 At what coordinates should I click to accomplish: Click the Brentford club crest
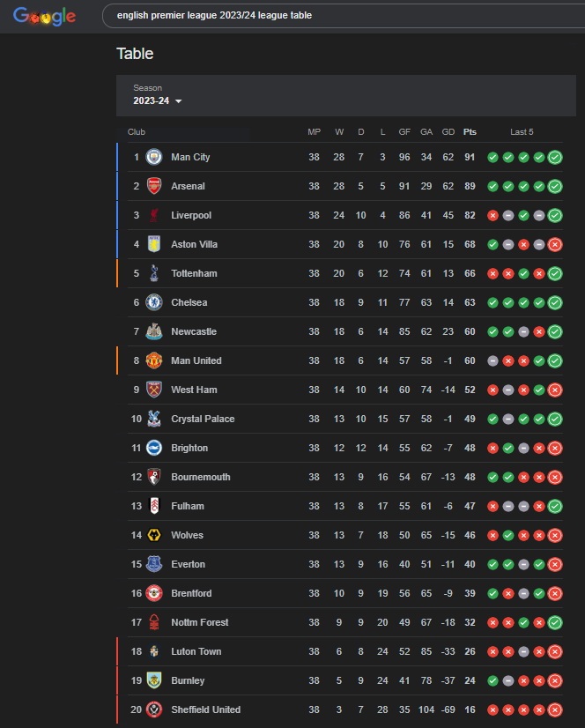(154, 593)
